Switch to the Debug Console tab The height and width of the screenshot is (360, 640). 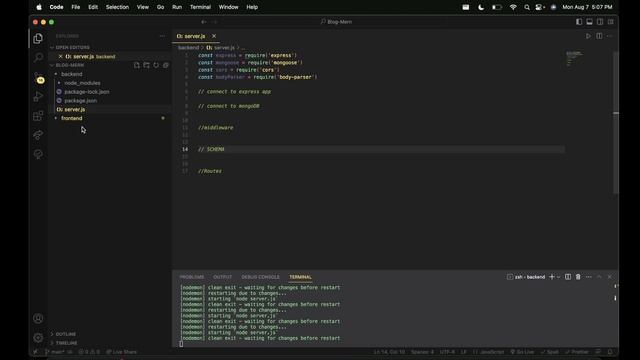[260, 277]
